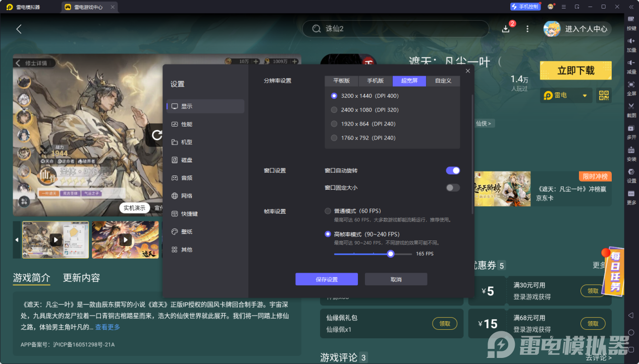Open the 按键 key mapping tool

tap(631, 24)
